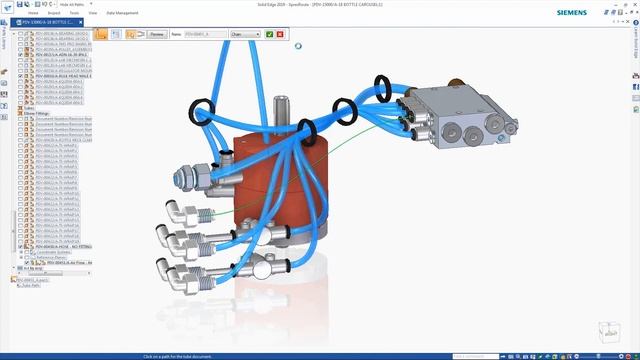Viewport: 640px width, 360px height.
Task: Select the orange path step icon in command bar
Action: click(x=101, y=34)
